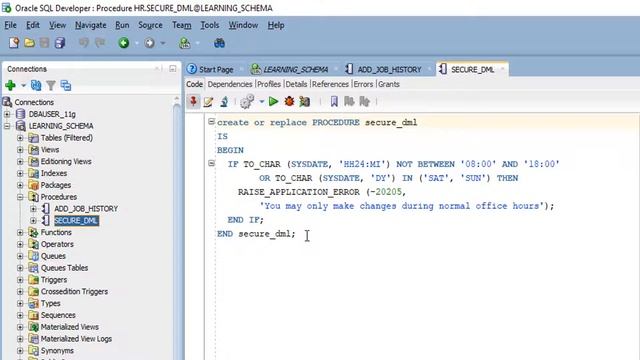Image resolution: width=640 pixels, height=360 pixels.
Task: Open the Tools menu
Action: coord(209,25)
